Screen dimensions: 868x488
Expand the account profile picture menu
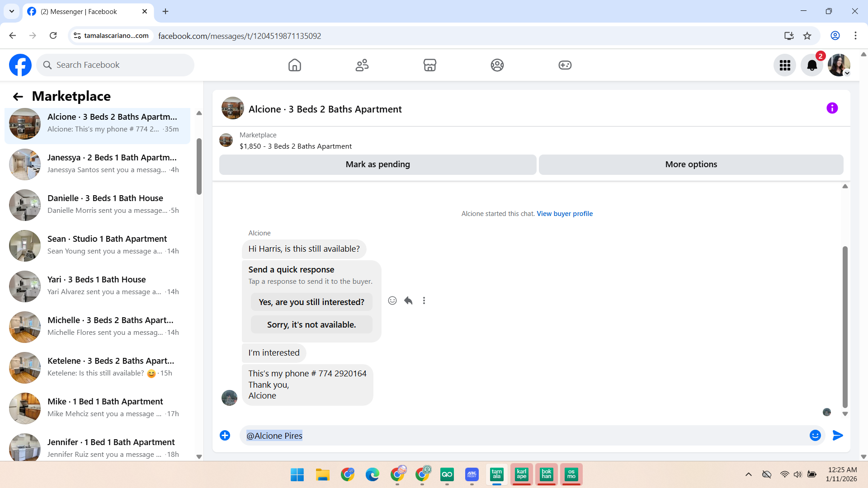click(x=839, y=66)
